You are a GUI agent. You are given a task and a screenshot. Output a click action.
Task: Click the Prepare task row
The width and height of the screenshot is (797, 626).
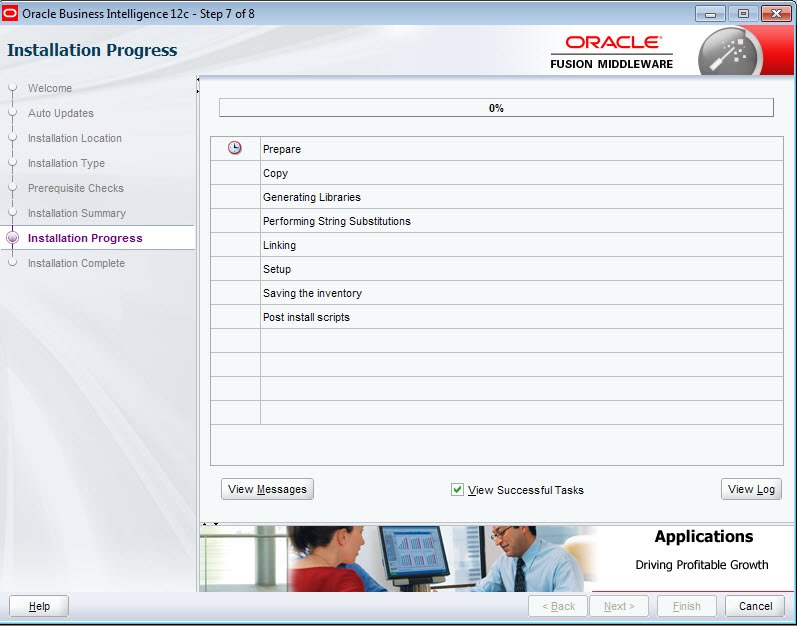pos(497,149)
